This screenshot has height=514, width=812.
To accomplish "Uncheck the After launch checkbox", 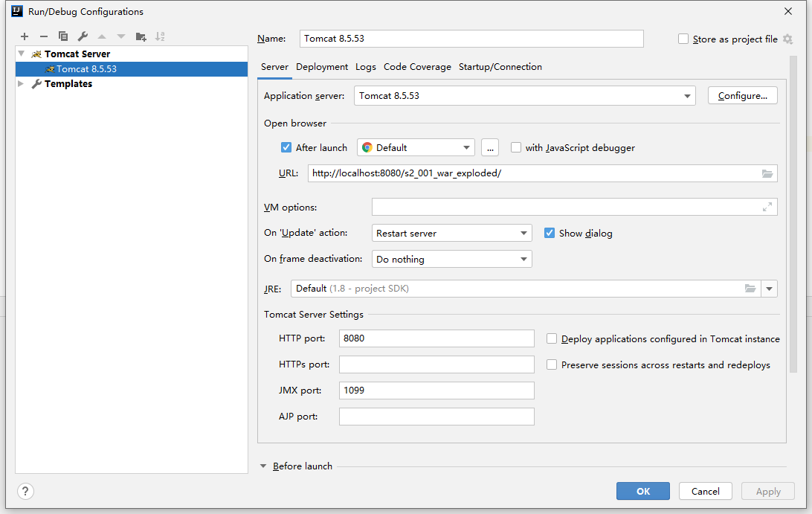I will (x=286, y=148).
